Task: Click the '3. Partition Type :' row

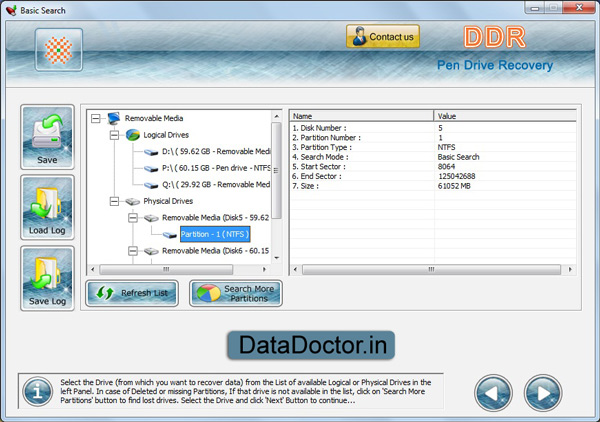Action: tap(433, 147)
